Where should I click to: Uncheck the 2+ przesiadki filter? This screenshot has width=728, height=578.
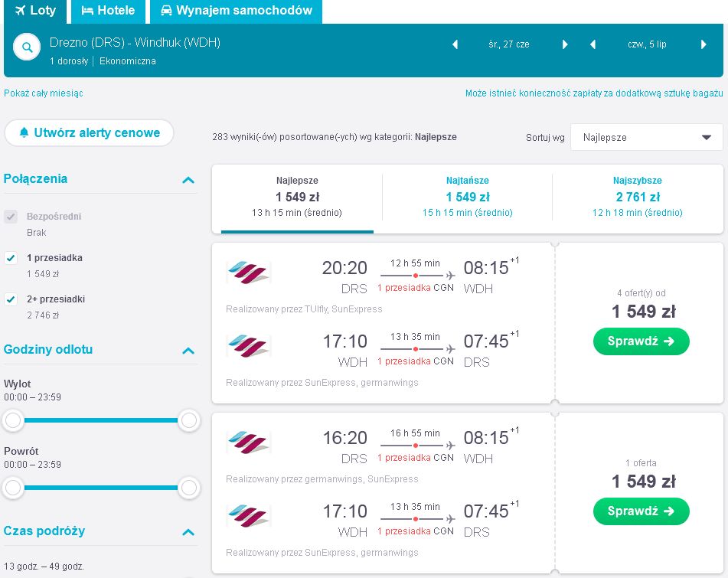point(11,299)
